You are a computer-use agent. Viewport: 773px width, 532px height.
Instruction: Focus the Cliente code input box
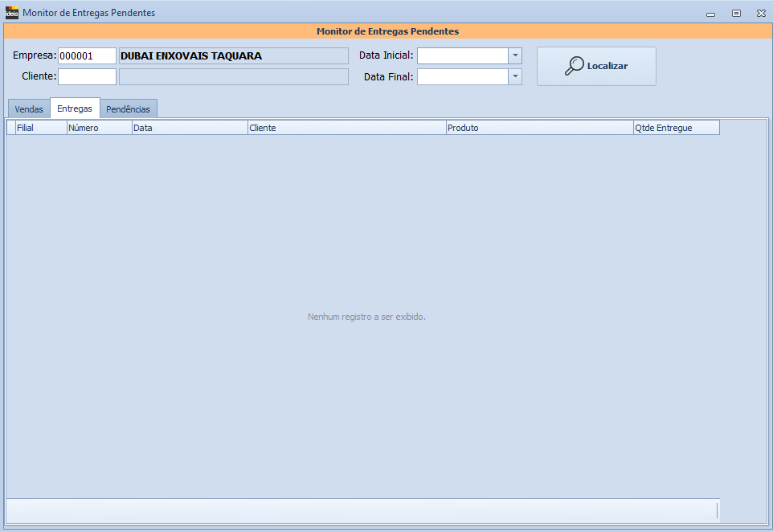pos(87,77)
